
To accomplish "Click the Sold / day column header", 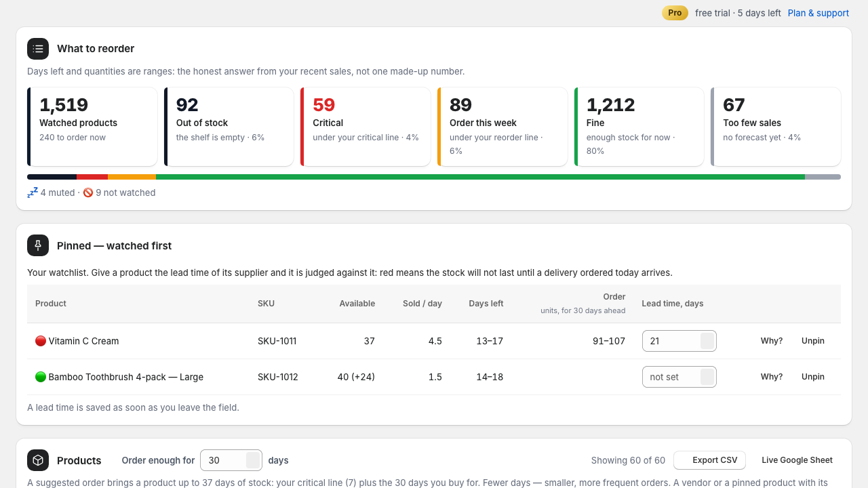I will point(422,304).
